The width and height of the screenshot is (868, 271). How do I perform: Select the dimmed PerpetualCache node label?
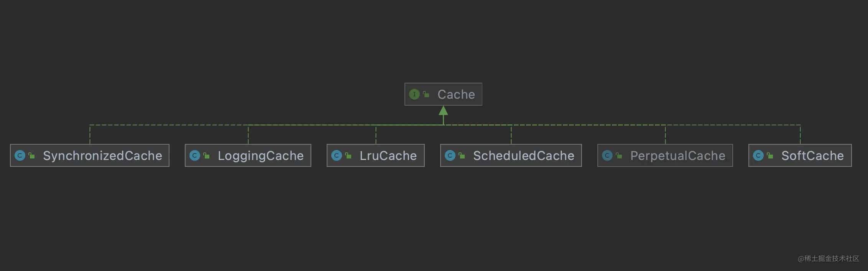pyautogui.click(x=678, y=156)
